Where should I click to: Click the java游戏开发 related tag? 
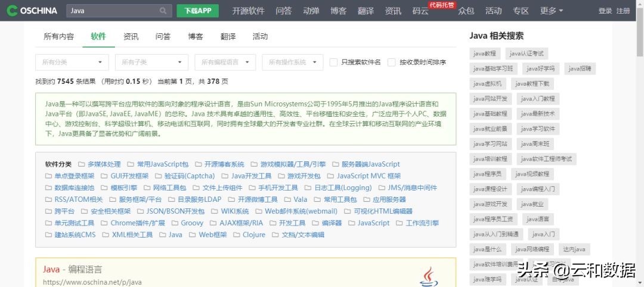pos(490,204)
